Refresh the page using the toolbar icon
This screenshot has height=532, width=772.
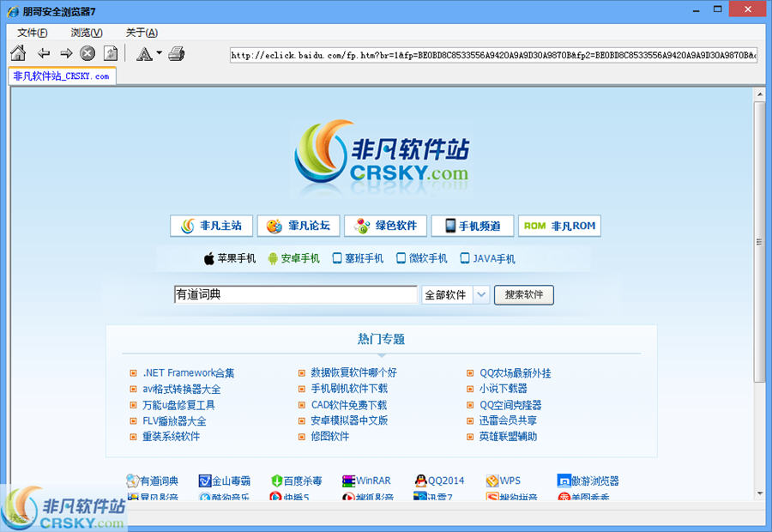point(111,53)
